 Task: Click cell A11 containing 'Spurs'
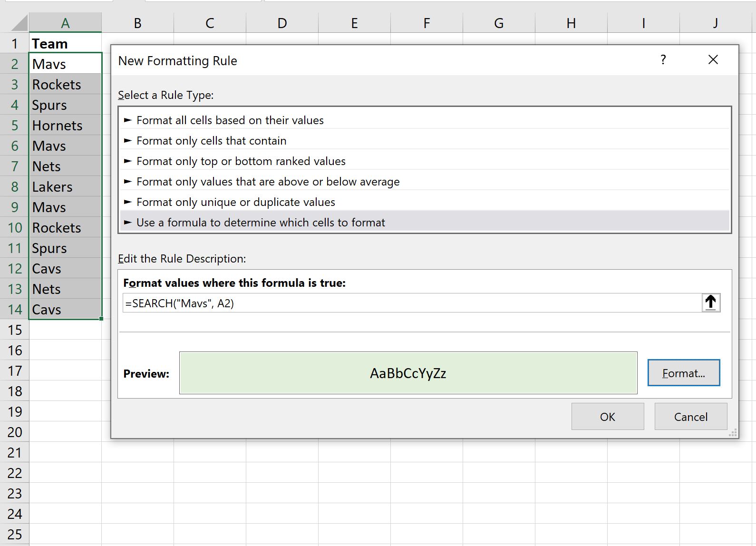tap(65, 248)
